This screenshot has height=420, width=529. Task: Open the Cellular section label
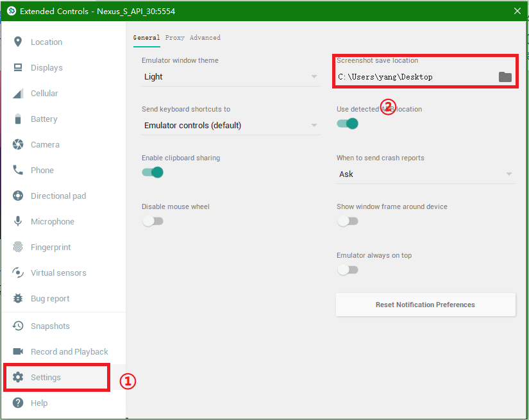tap(44, 94)
